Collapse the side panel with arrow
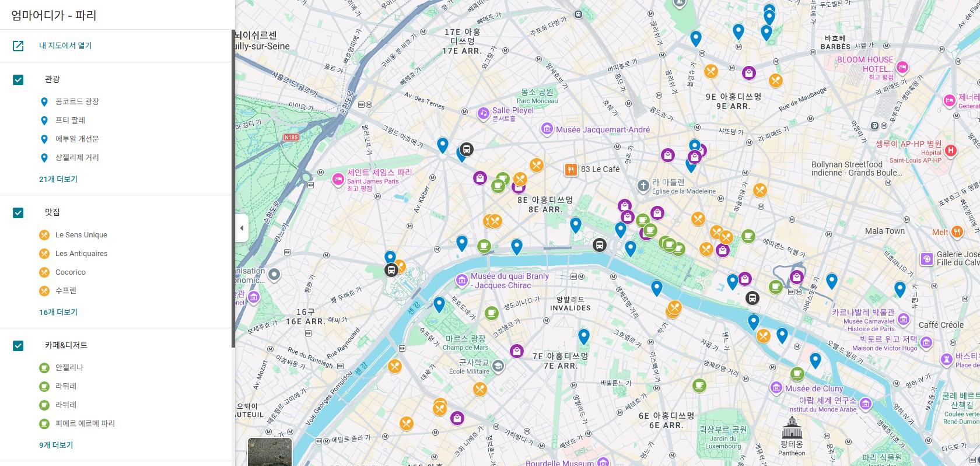The width and height of the screenshot is (980, 466). click(x=242, y=228)
